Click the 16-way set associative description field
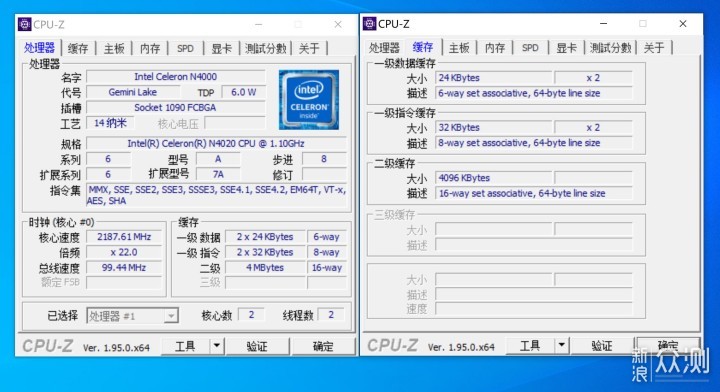The image size is (720, 392). coord(534,193)
